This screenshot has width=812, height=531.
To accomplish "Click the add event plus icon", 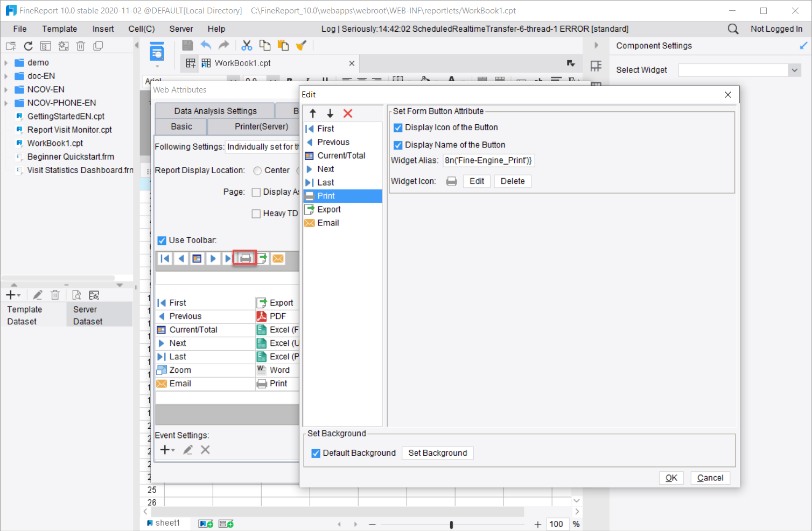I will [x=167, y=450].
